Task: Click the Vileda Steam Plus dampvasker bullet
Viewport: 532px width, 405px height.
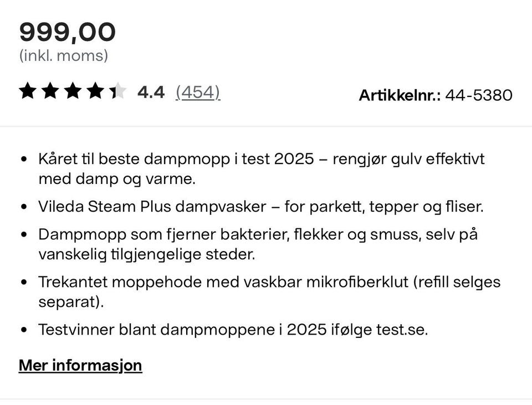Action: point(261,207)
